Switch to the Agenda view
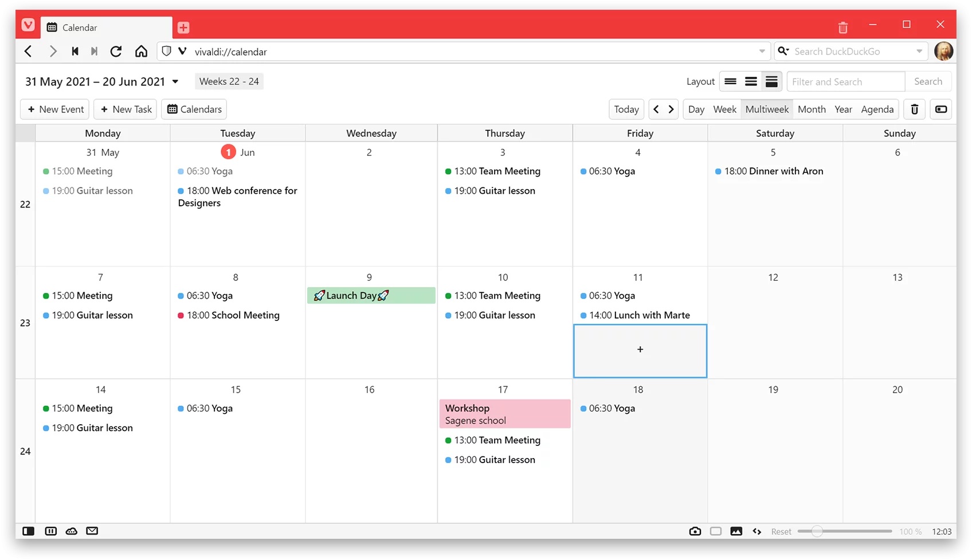Image resolution: width=972 pixels, height=560 pixels. pyautogui.click(x=877, y=109)
